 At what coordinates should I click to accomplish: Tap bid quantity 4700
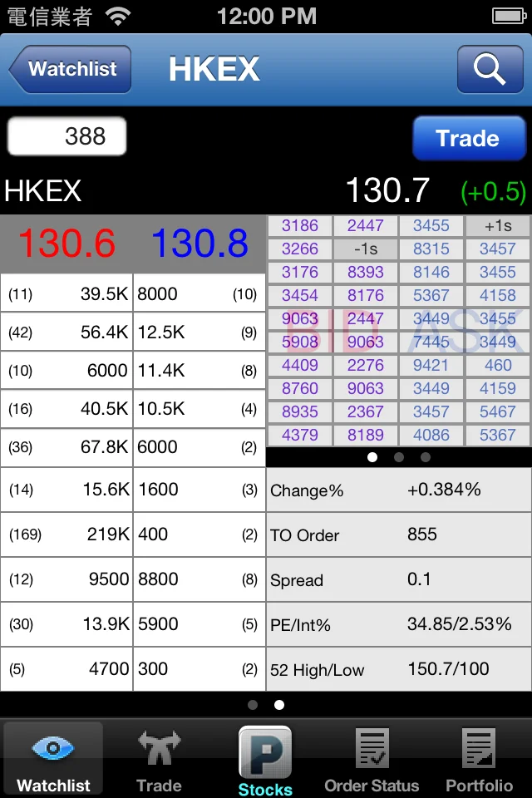click(109, 668)
